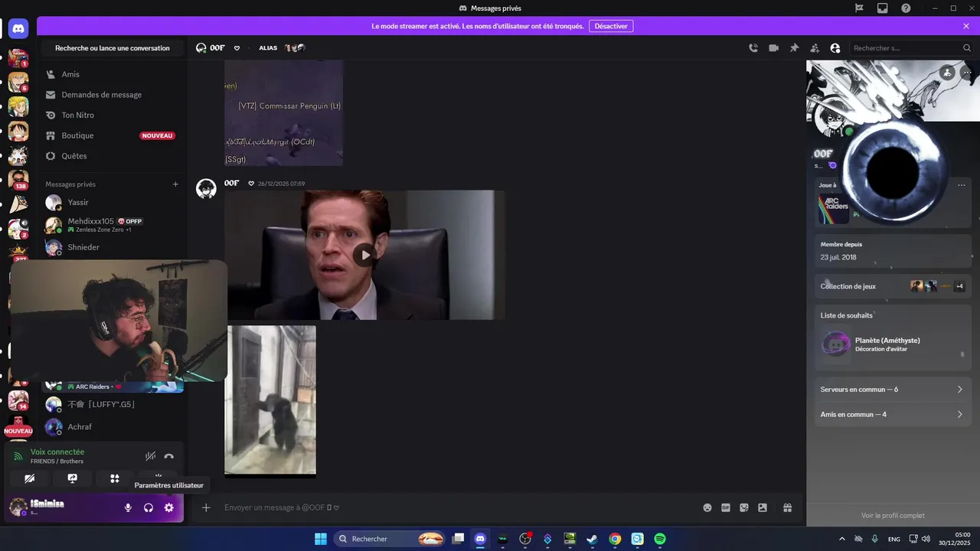Open the inbox icon in title bar
The image size is (980, 551).
coord(883,8)
